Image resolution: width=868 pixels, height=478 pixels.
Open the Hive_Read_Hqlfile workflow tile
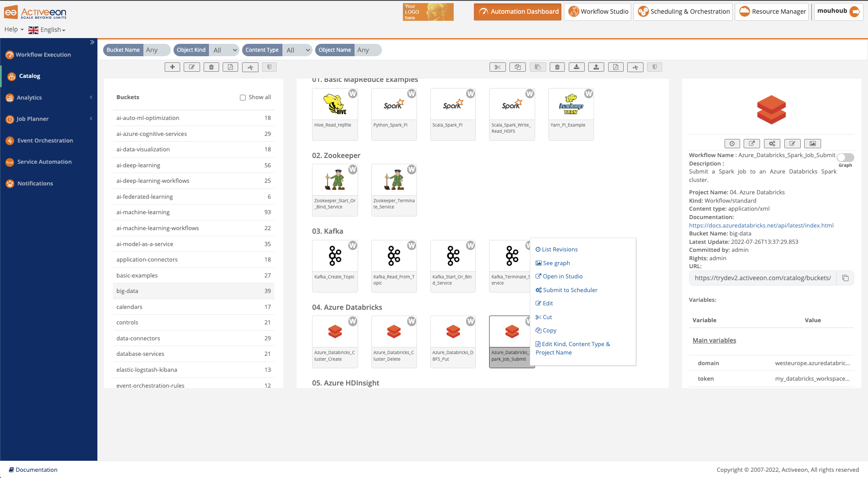click(x=335, y=114)
